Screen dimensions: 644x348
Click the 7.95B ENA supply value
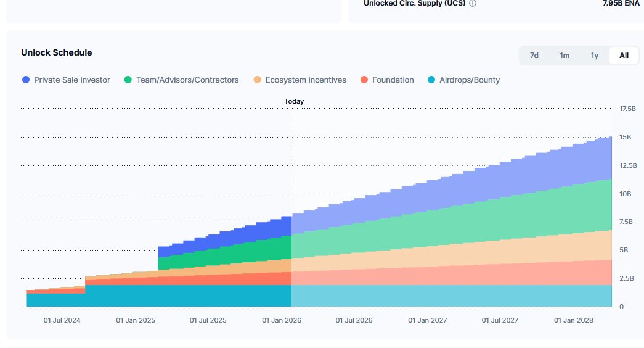coord(622,3)
